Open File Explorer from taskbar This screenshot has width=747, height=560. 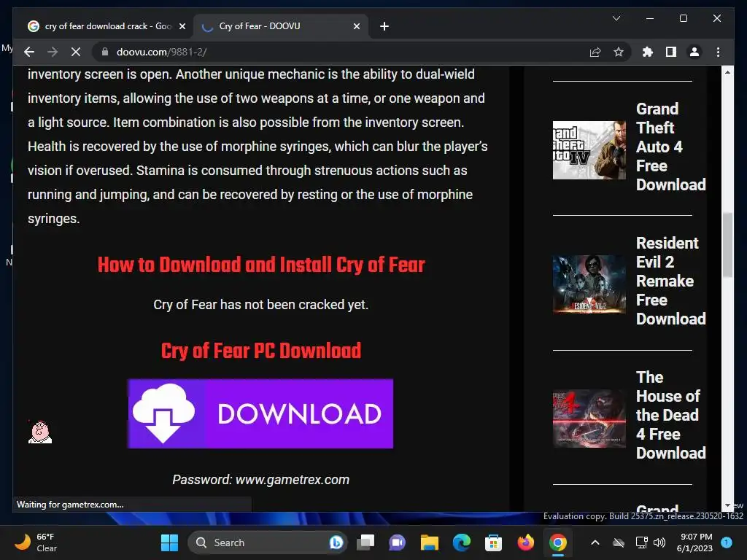[429, 542]
